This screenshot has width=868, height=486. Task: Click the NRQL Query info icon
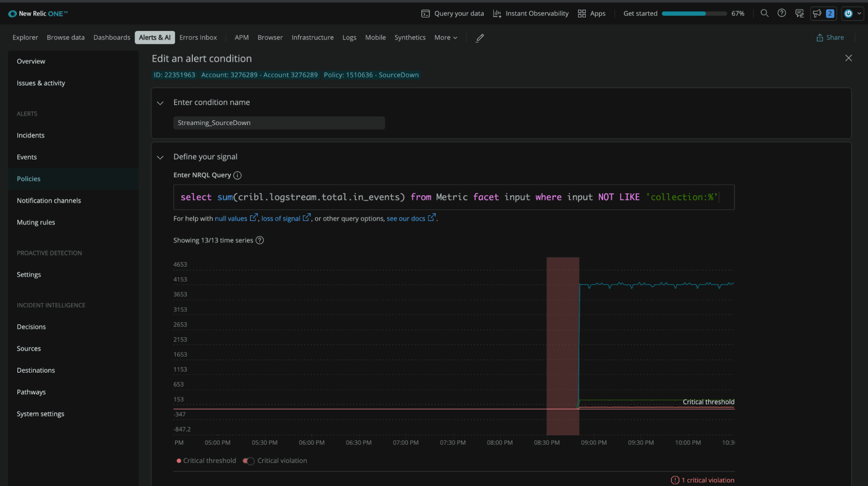(x=237, y=175)
